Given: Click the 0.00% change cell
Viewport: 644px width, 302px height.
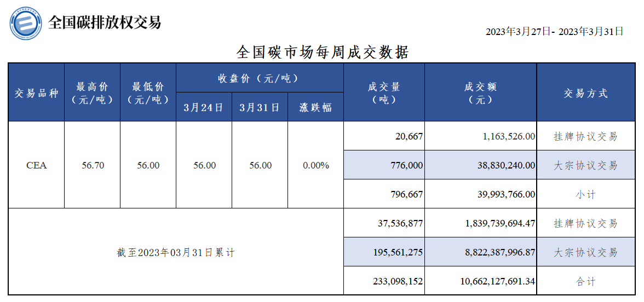Looking at the screenshot, I should [315, 165].
